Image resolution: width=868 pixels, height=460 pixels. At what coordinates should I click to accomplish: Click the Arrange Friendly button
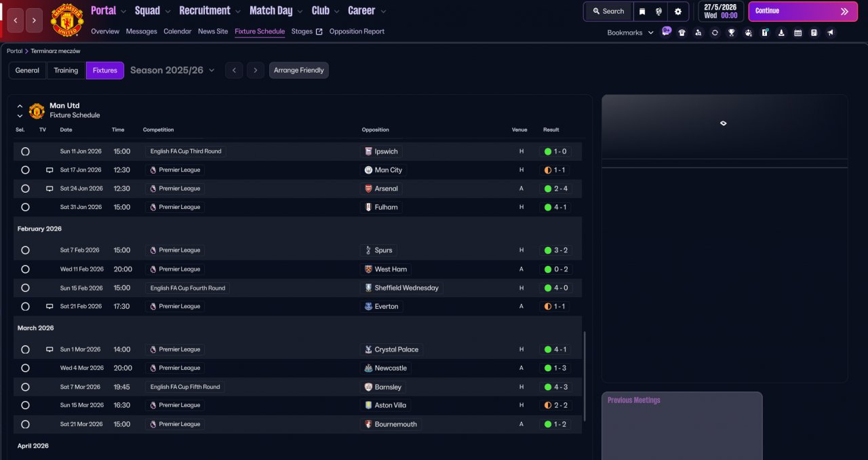[299, 71]
